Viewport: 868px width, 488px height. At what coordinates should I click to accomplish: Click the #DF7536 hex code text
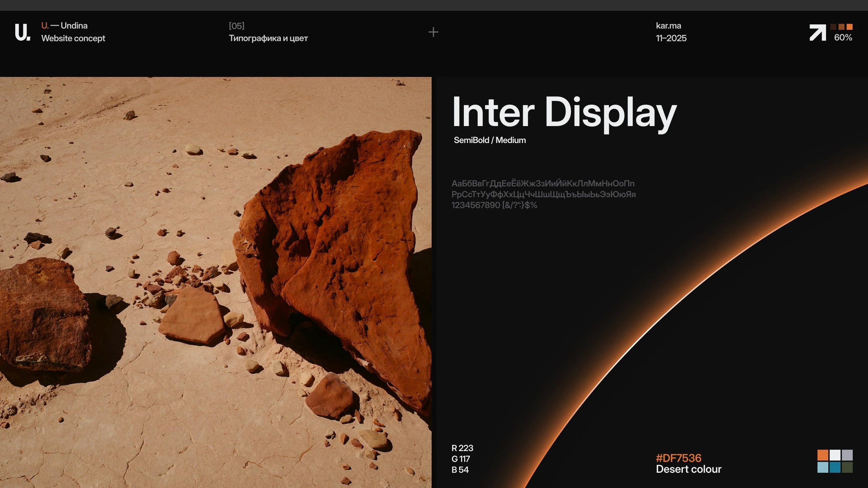click(x=678, y=458)
